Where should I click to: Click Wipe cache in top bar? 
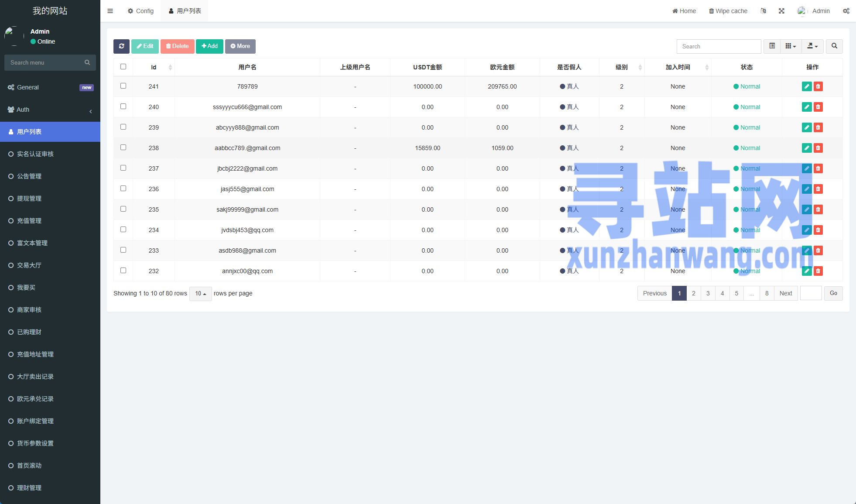(x=728, y=11)
